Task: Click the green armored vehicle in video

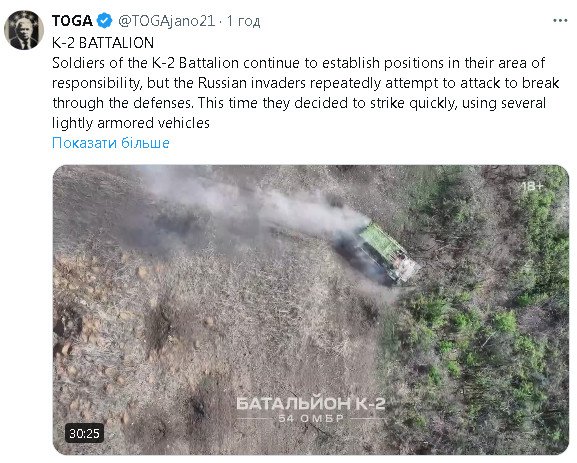Action: tap(387, 253)
